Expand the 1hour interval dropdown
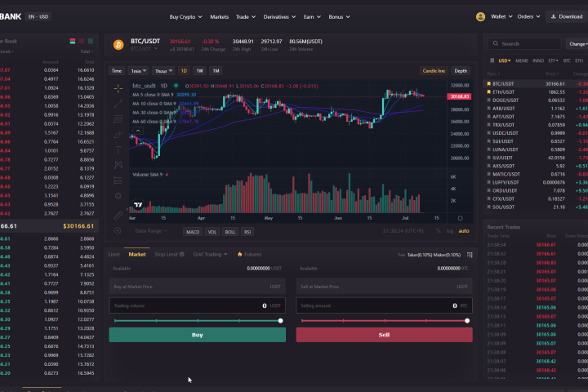Viewport: 588px width, 392px height. pyautogui.click(x=163, y=71)
